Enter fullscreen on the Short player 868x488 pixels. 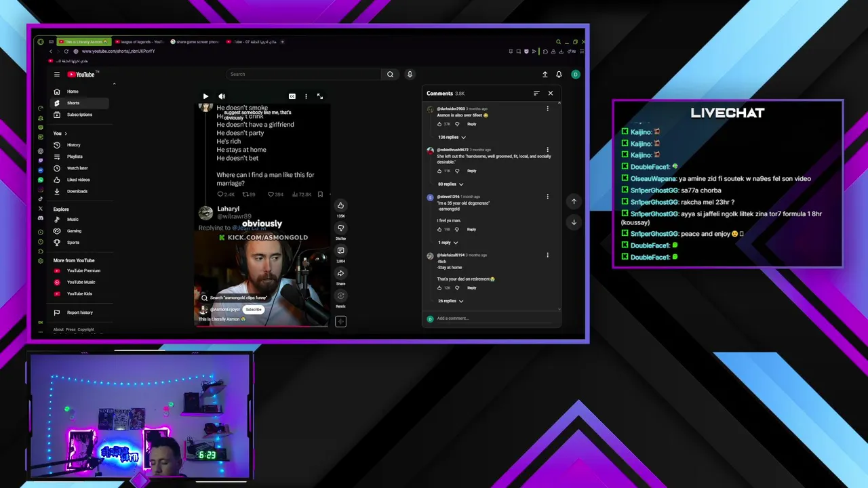[x=320, y=96]
